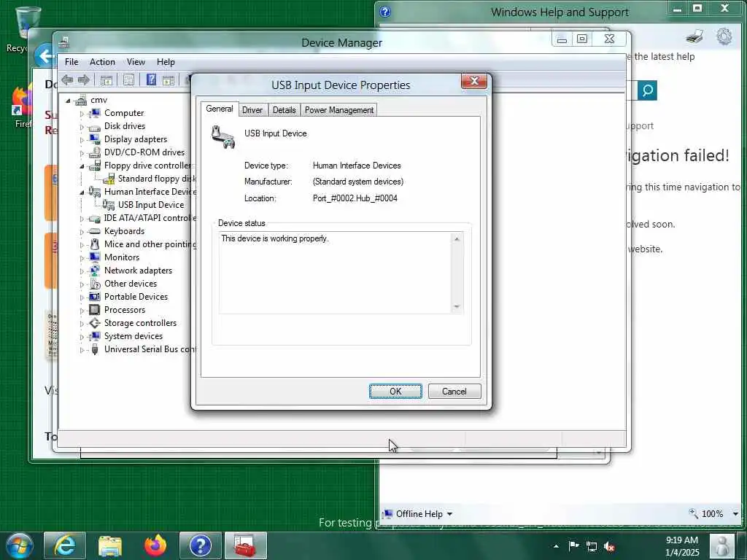Select the Keyboards category icon
The width and height of the screenshot is (747, 560).
pyautogui.click(x=95, y=231)
